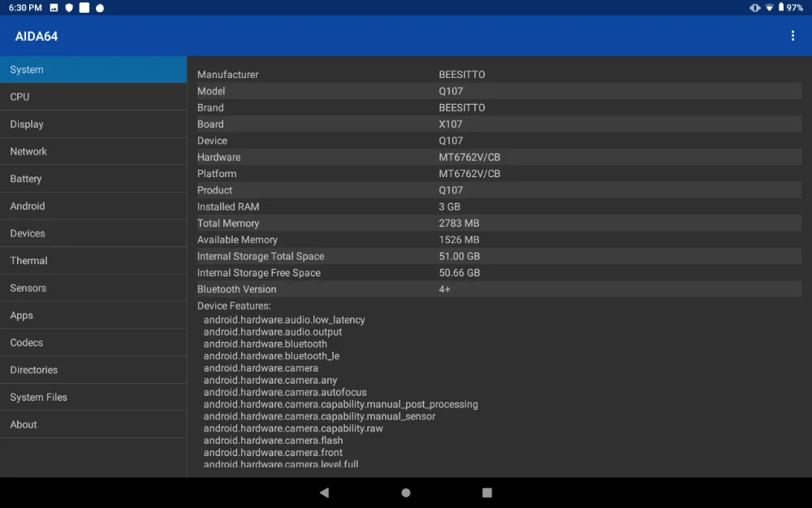
Task: Open the About page
Action: coord(93,424)
